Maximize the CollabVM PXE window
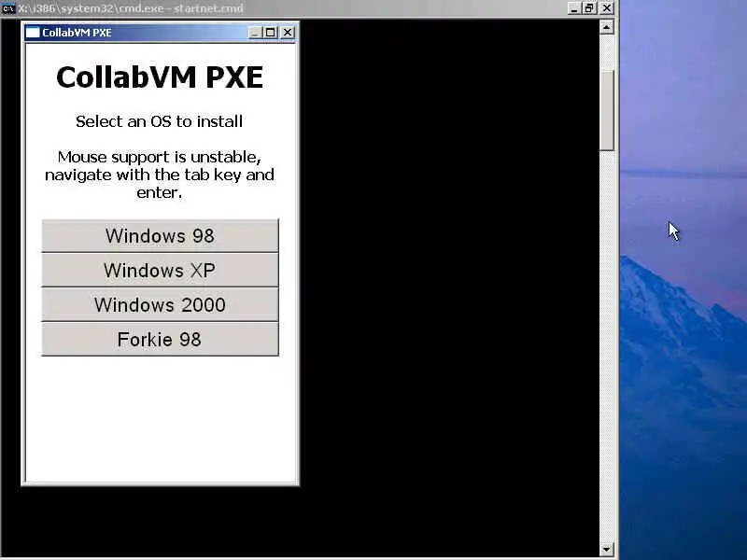 [x=270, y=33]
